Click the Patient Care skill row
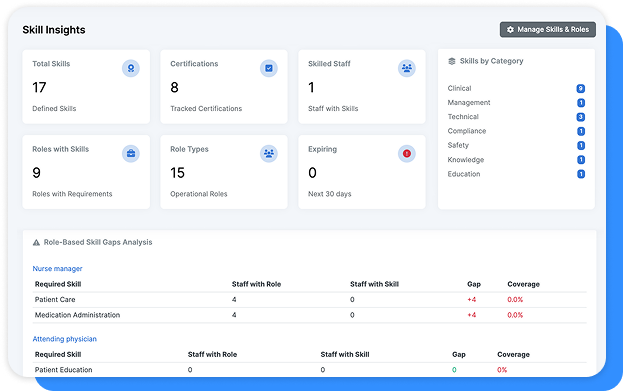The width and height of the screenshot is (623, 392). click(x=309, y=300)
